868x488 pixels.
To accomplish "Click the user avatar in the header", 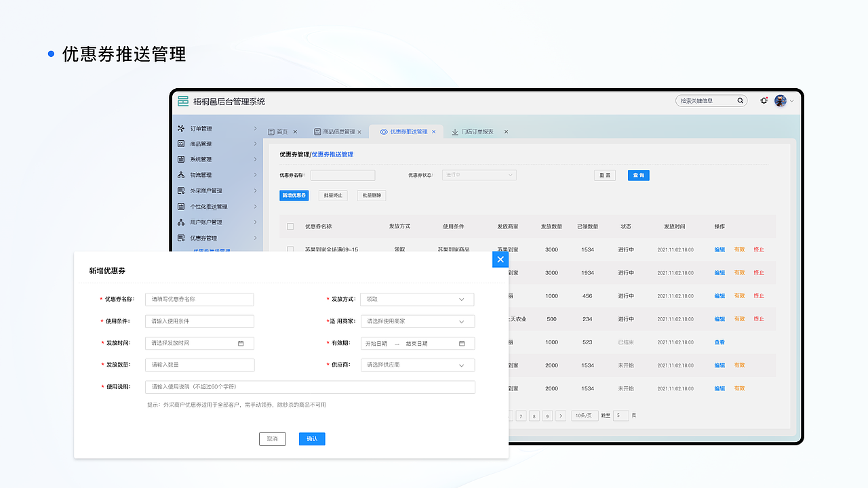I will (x=781, y=101).
